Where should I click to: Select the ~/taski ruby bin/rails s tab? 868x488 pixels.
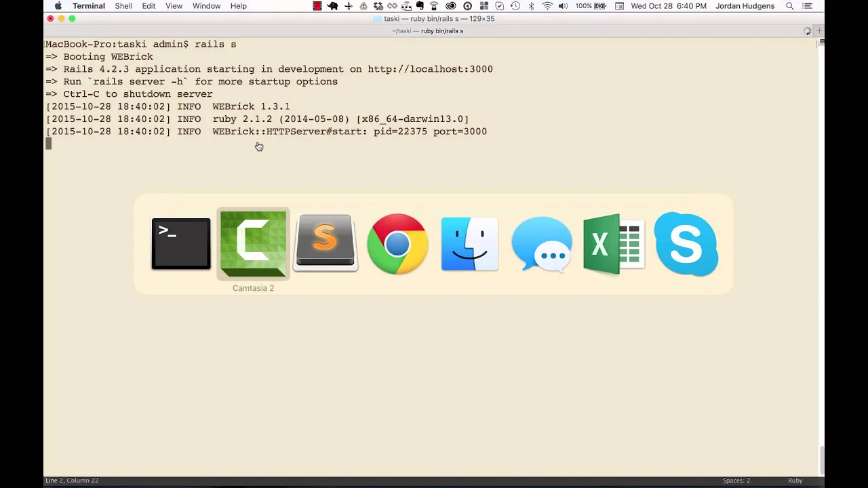428,31
